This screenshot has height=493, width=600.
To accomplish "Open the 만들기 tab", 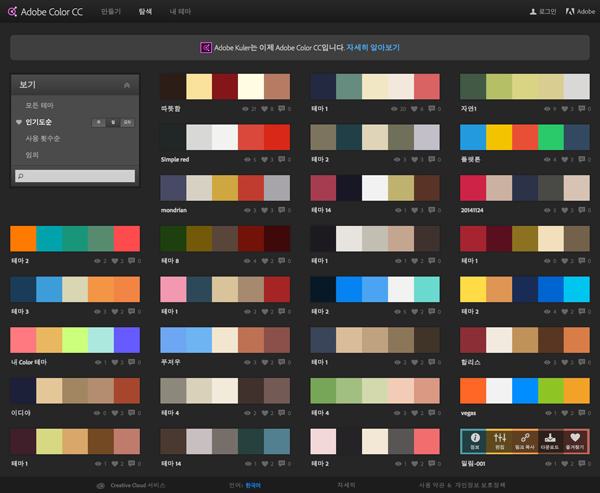I will pyautogui.click(x=111, y=12).
